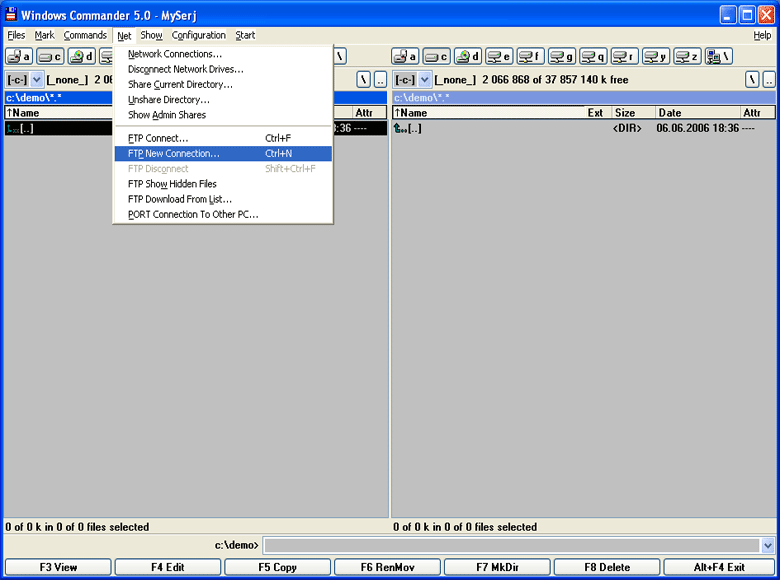The height and width of the screenshot is (580, 780).
Task: Select CD drive d in left panel
Action: [82, 56]
